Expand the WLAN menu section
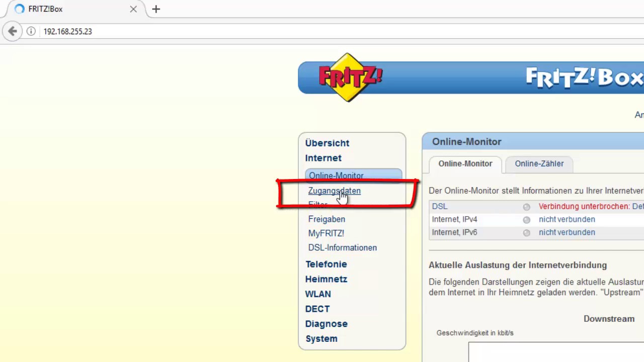Image resolution: width=644 pixels, height=362 pixels. [318, 294]
